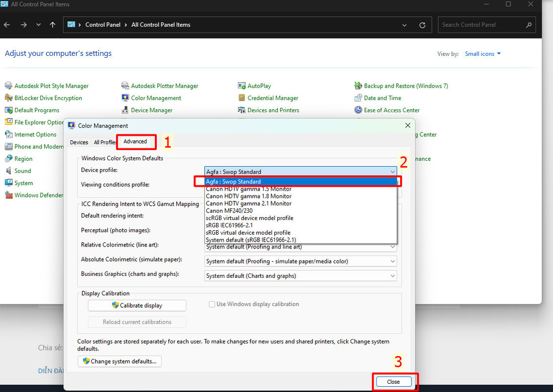Click Change system defaults button
Viewport: 553px width, 392px height.
point(120,361)
